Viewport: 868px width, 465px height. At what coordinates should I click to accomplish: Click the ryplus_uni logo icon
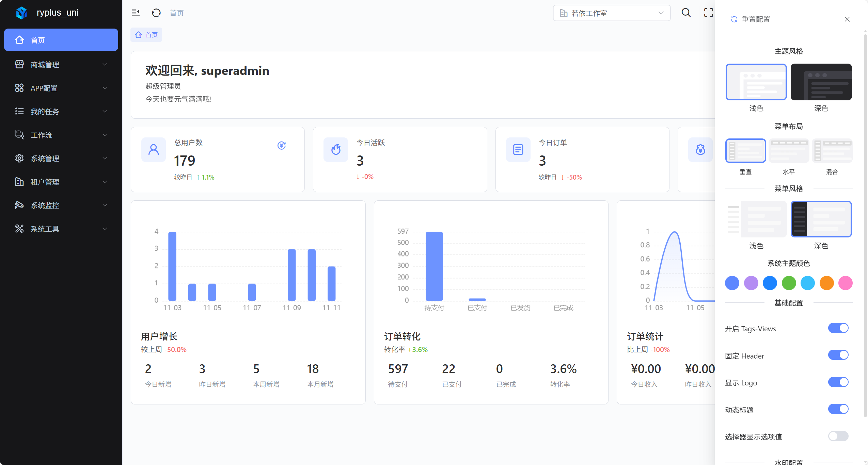click(21, 13)
